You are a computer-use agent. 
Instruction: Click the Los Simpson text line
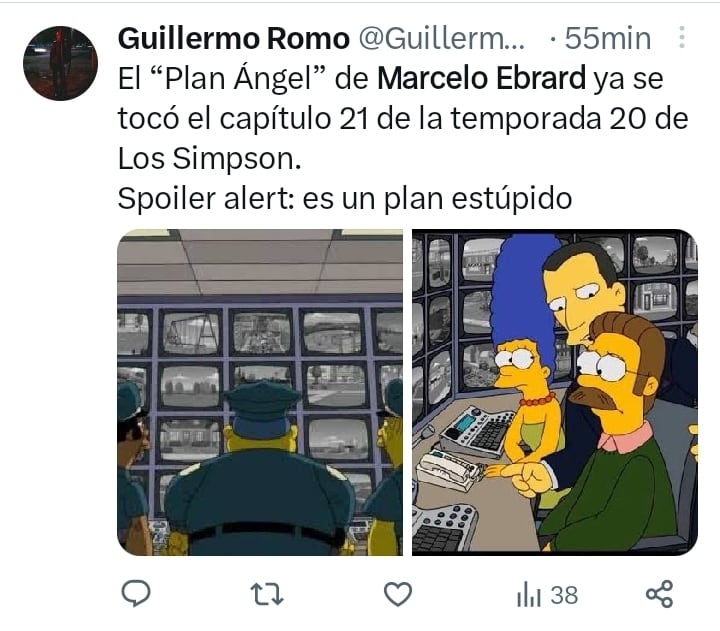point(209,158)
